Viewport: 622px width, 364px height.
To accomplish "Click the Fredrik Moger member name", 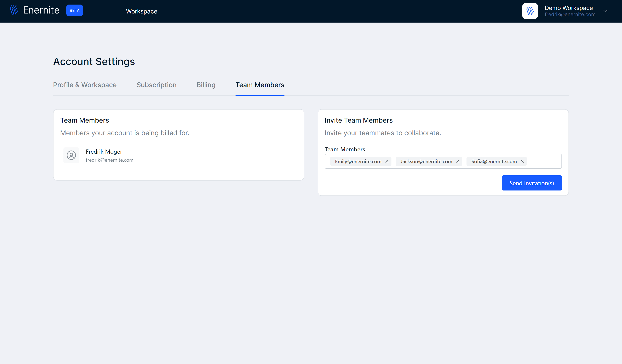I will (x=104, y=152).
